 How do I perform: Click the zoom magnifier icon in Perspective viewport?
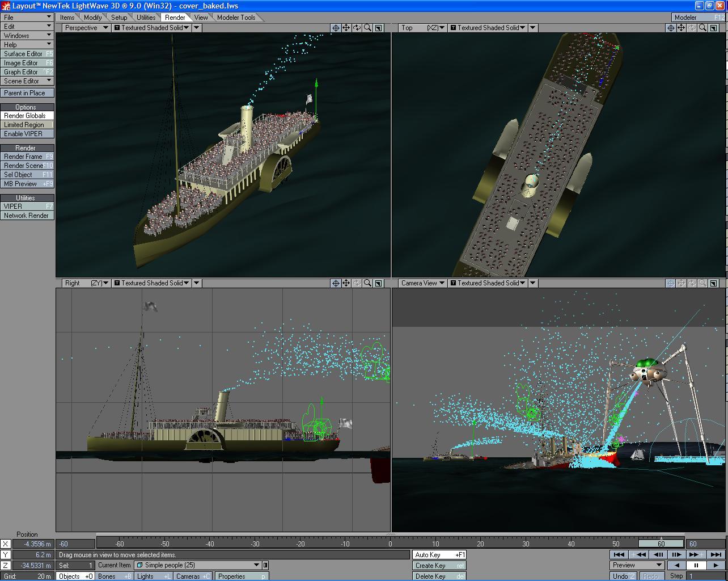pos(368,28)
